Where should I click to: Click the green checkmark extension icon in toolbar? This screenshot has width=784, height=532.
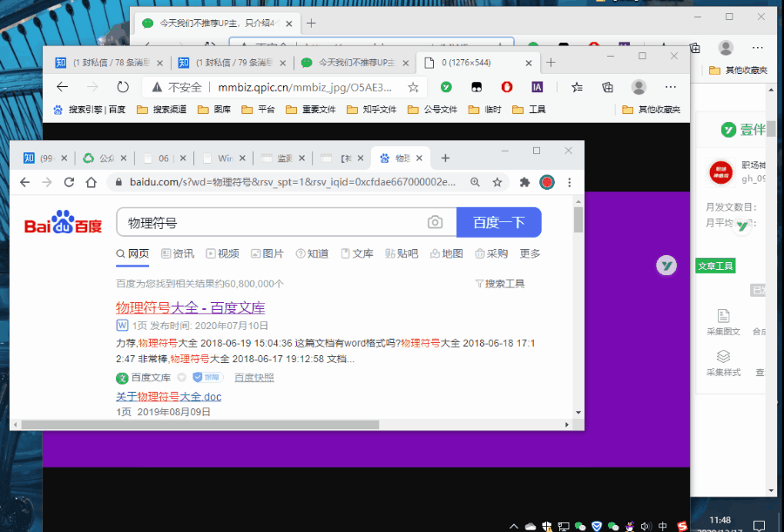click(x=445, y=87)
